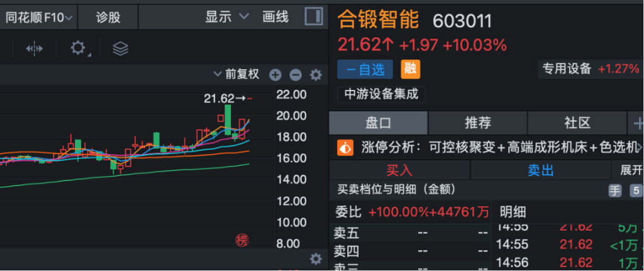Click the 卖出 sell button
Image resolution: width=644 pixels, height=271 pixels.
[541, 170]
